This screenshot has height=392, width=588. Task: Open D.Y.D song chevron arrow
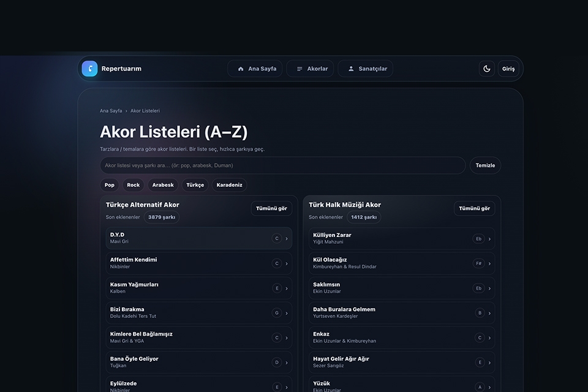(x=287, y=238)
